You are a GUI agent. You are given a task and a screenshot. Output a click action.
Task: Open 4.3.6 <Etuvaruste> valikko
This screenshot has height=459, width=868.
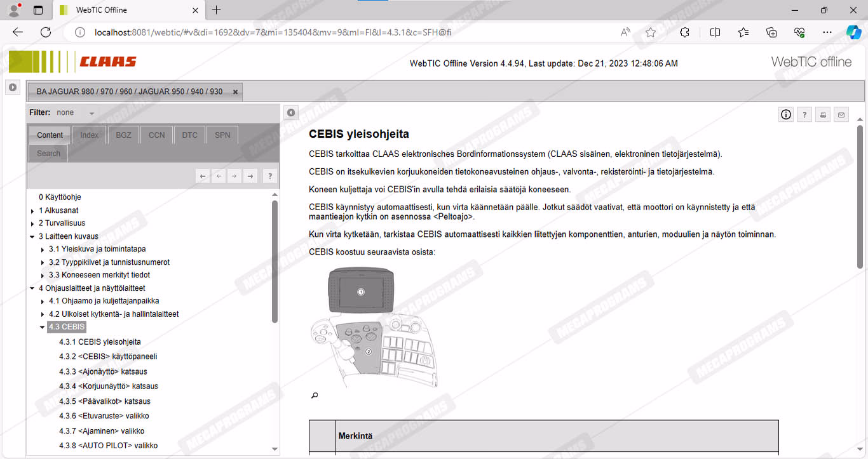[x=104, y=416]
